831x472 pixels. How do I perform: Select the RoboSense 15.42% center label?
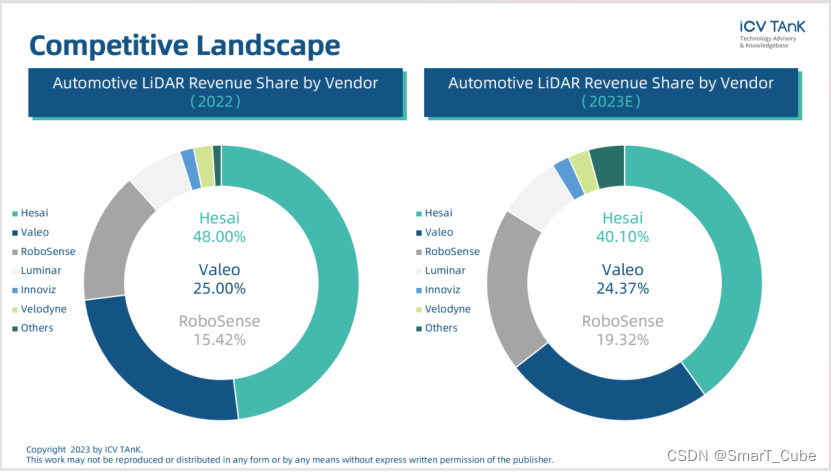click(x=219, y=330)
